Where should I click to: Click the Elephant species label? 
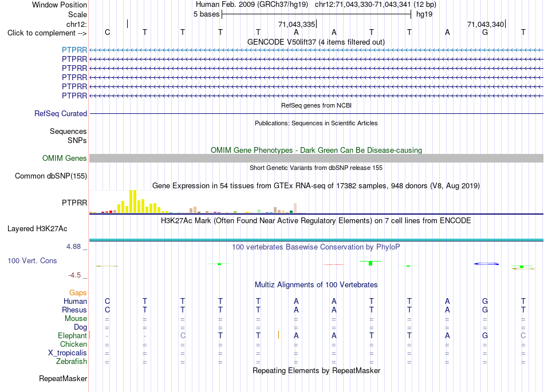tap(72, 336)
